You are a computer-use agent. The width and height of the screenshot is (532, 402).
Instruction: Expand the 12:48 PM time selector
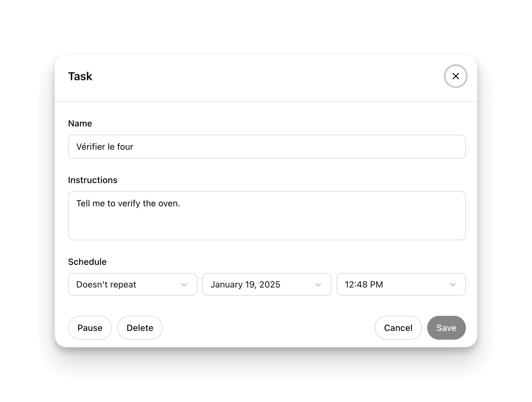tap(401, 284)
